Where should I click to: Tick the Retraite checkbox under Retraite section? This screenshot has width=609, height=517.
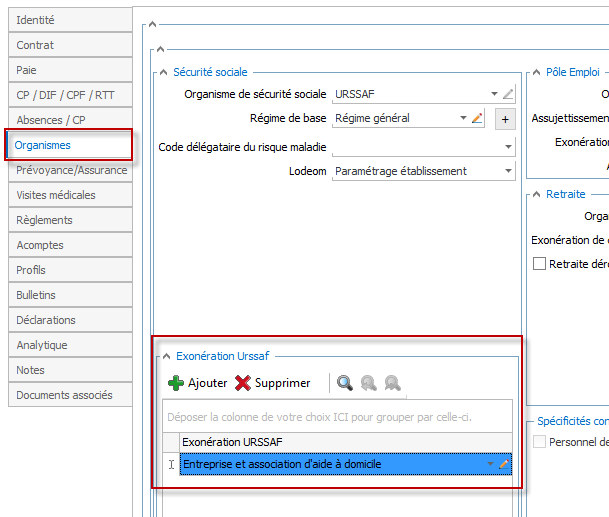(539, 263)
